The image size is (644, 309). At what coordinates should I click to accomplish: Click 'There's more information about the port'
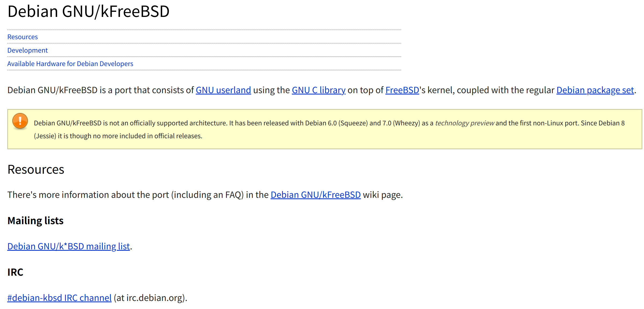pos(88,195)
